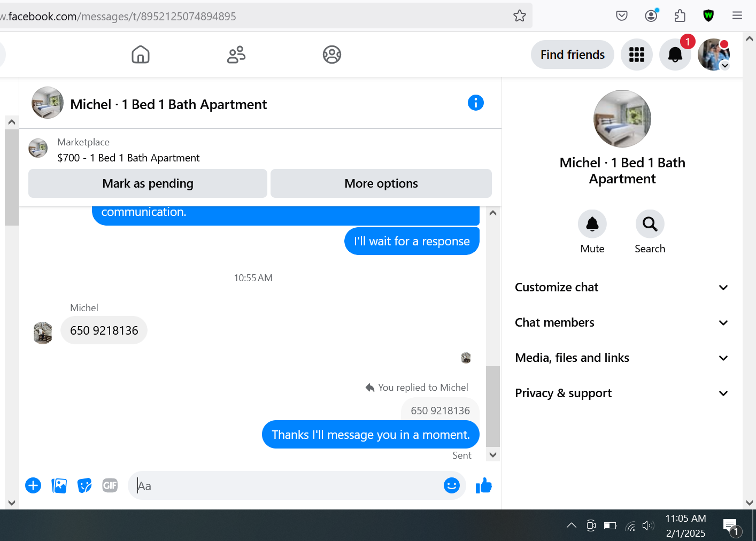Open more actions plus icon in composer
Image resolution: width=756 pixels, height=541 pixels.
pyautogui.click(x=33, y=485)
